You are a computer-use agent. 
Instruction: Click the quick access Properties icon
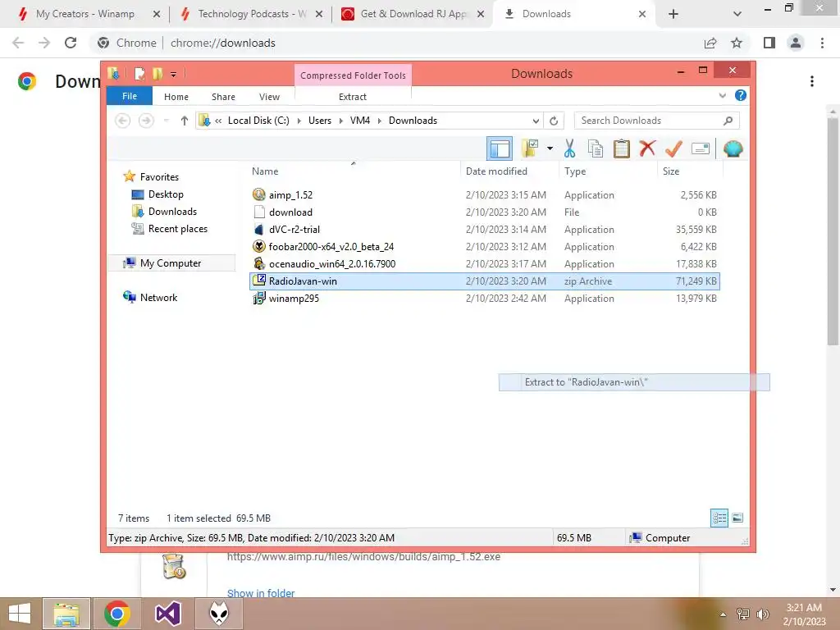[x=139, y=73]
